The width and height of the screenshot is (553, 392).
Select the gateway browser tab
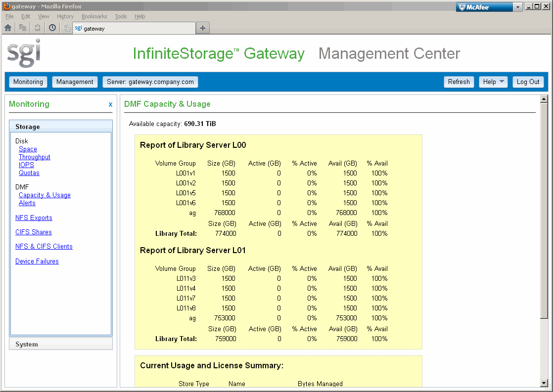(x=134, y=28)
